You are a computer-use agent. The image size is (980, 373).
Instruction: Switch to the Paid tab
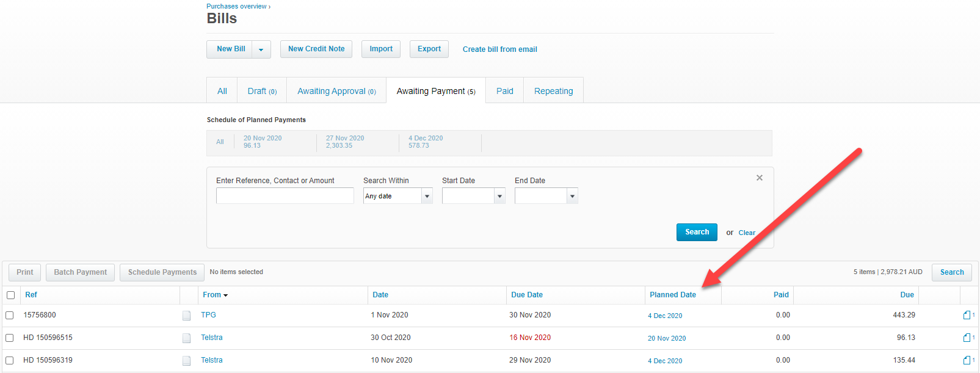coord(504,91)
